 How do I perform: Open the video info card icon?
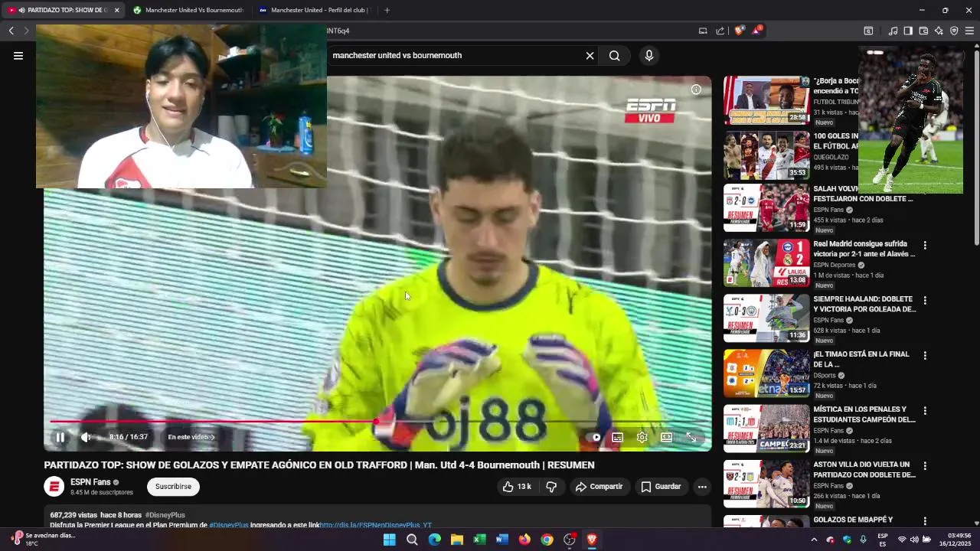(x=696, y=90)
